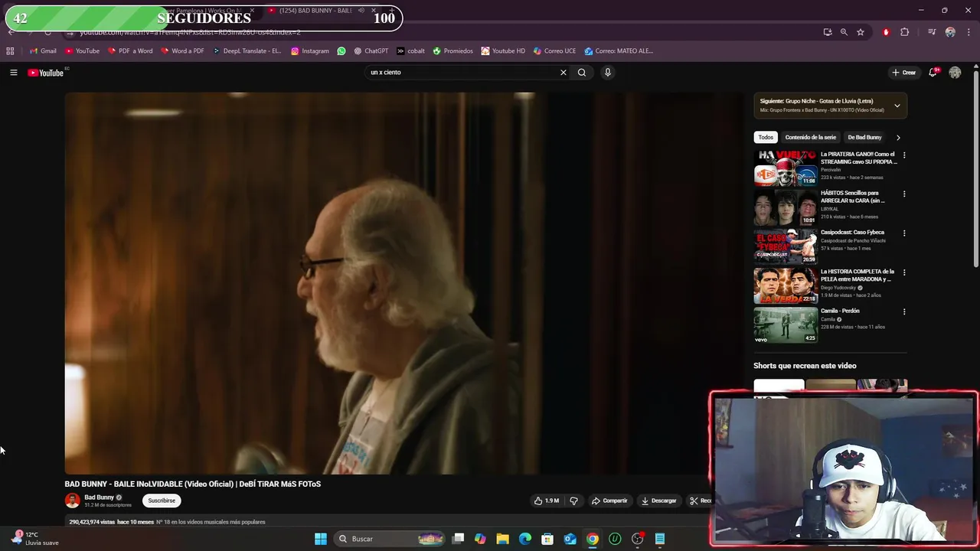Like the video (1.9 M)

click(x=547, y=500)
